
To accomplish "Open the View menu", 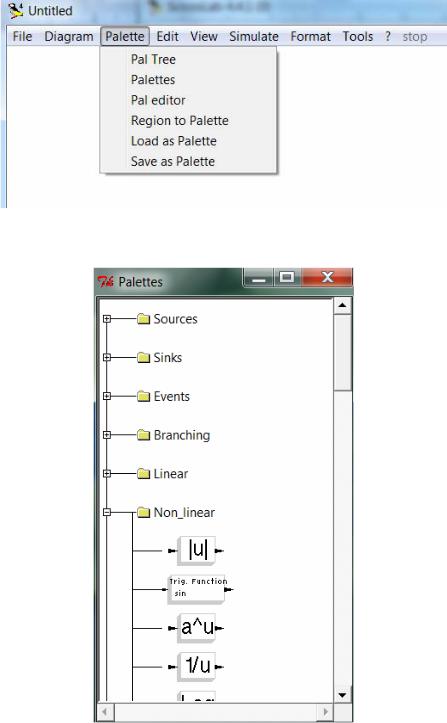I will pyautogui.click(x=204, y=36).
